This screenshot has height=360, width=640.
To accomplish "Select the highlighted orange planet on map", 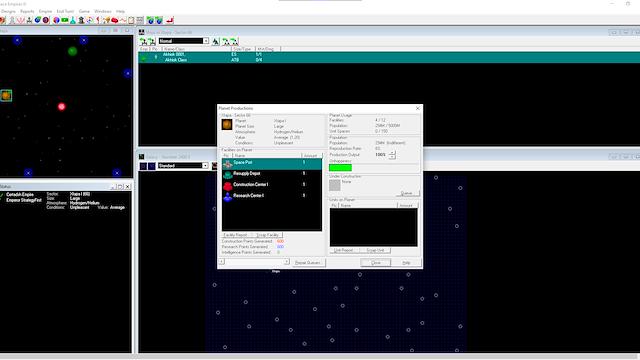I will pyautogui.click(x=6, y=96).
